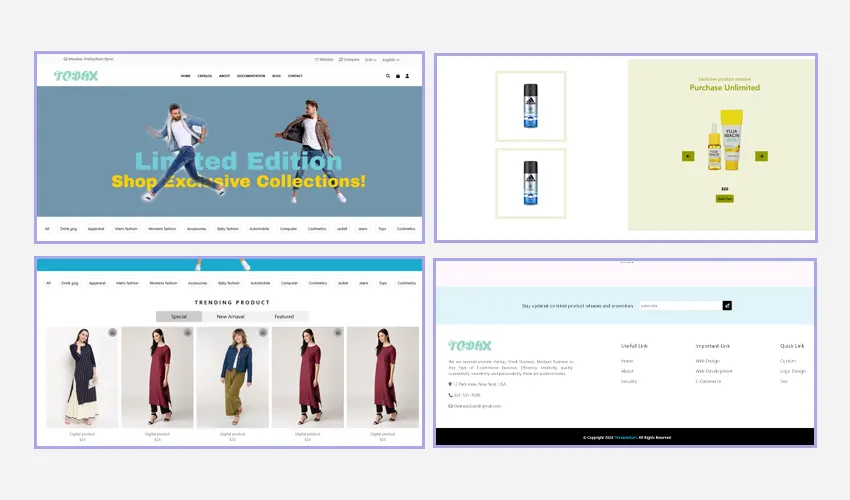Click the TODAX logo in the footer
The width and height of the screenshot is (850, 500).
click(469, 345)
